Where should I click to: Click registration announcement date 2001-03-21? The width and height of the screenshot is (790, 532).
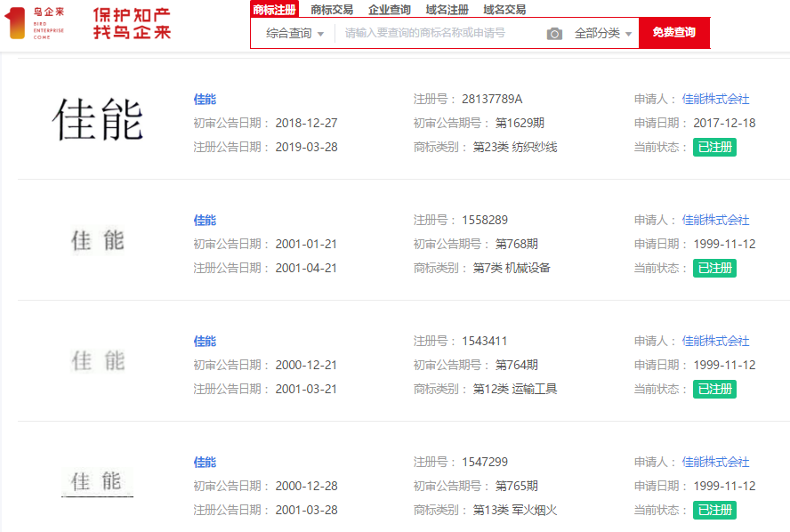tap(306, 389)
